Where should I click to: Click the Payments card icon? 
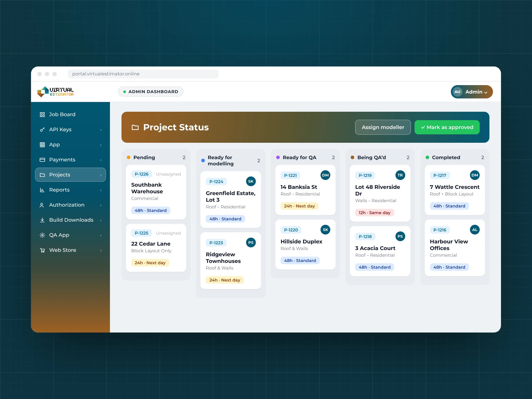42,160
